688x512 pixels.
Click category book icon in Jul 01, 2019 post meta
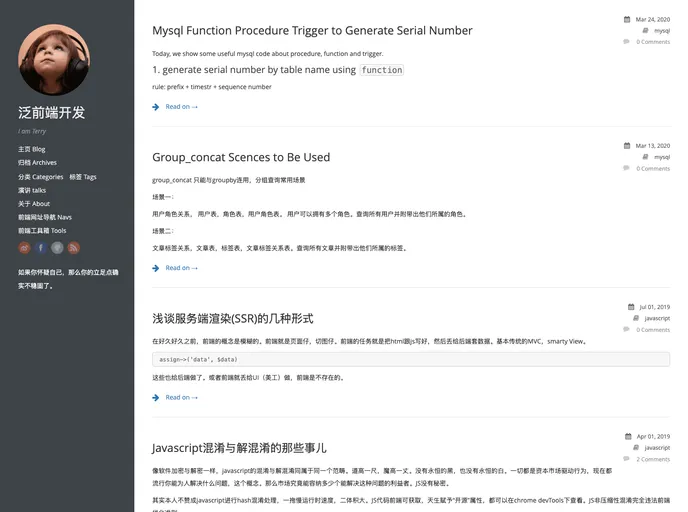(636, 318)
